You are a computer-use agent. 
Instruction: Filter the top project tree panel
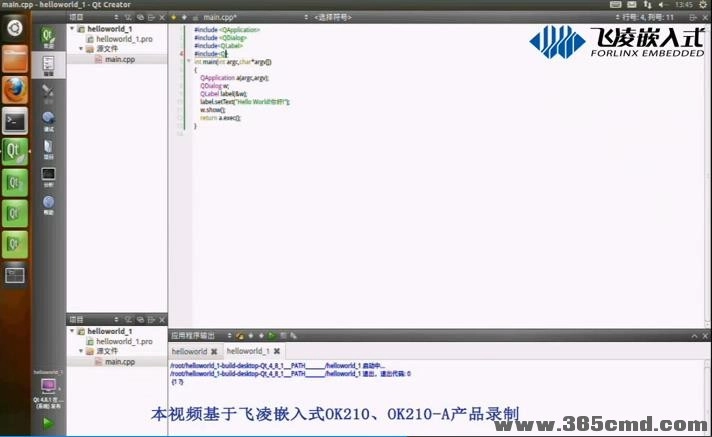(x=128, y=17)
